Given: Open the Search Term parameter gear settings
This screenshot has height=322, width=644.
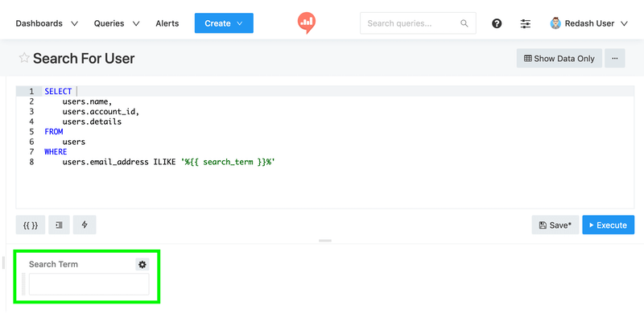Looking at the screenshot, I should [x=142, y=264].
